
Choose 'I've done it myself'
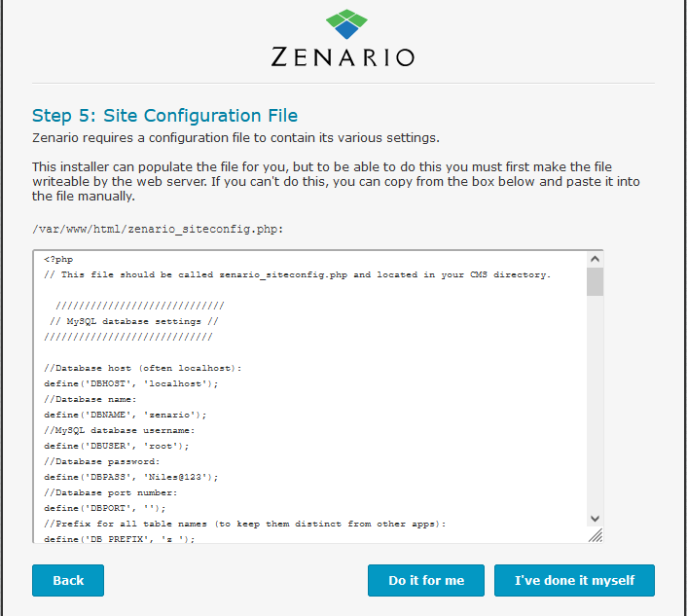[x=574, y=580]
